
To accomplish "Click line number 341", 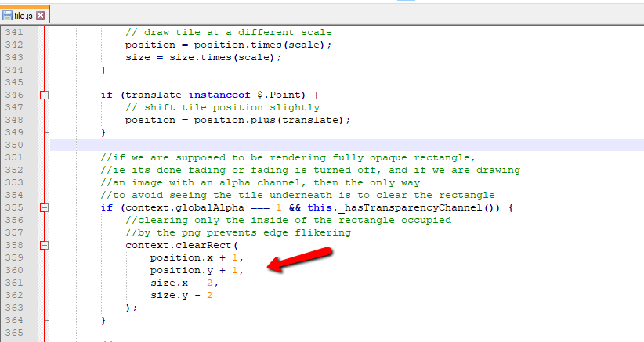I will point(14,32).
